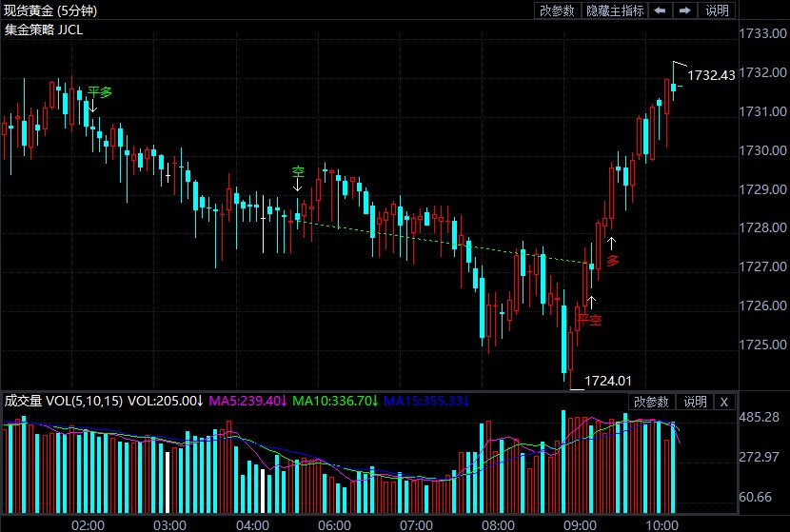Click the 1729.00 price axis label
The height and width of the screenshot is (532, 790).
pyautogui.click(x=762, y=189)
